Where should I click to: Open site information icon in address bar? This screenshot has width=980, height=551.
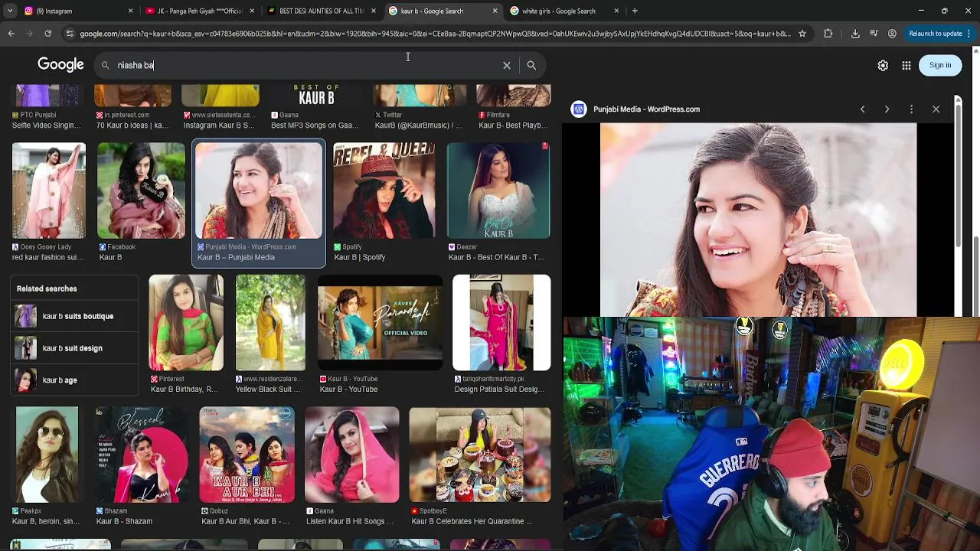tap(70, 34)
